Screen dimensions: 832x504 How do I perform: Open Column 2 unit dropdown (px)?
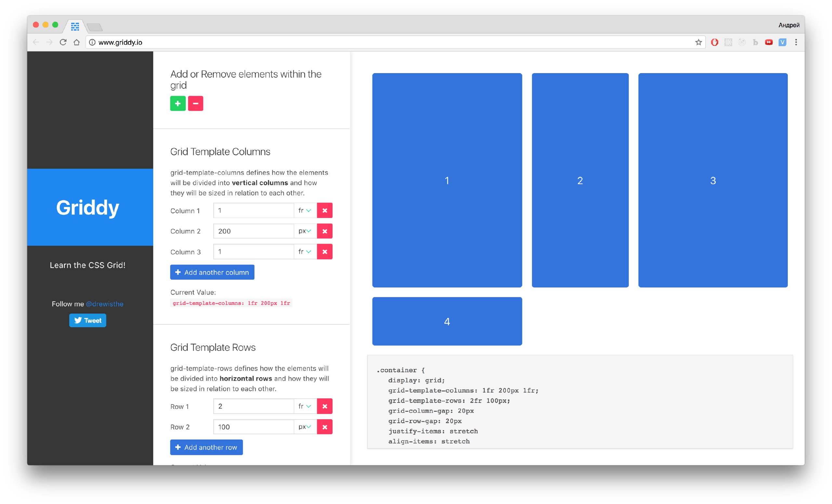[x=305, y=231]
